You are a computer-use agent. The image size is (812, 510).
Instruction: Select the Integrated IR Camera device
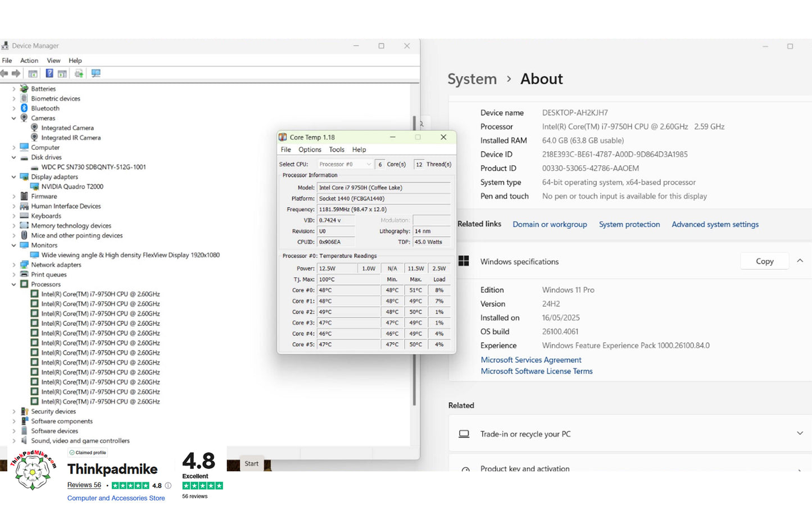point(71,138)
